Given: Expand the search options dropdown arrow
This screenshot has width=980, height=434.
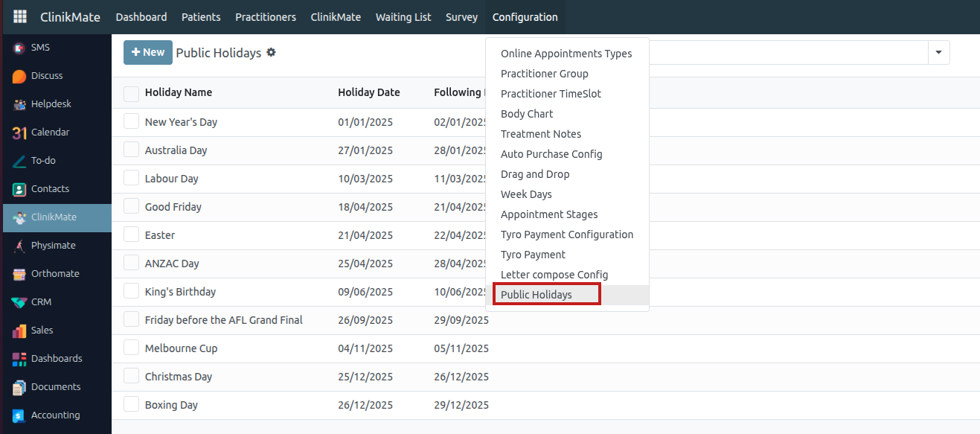Looking at the screenshot, I should pos(938,53).
